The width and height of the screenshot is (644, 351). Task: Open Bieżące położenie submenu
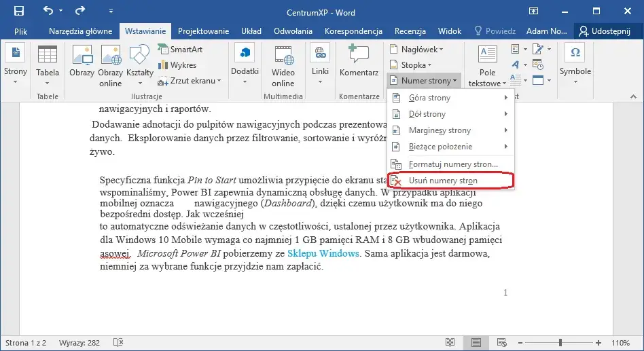tap(450, 147)
